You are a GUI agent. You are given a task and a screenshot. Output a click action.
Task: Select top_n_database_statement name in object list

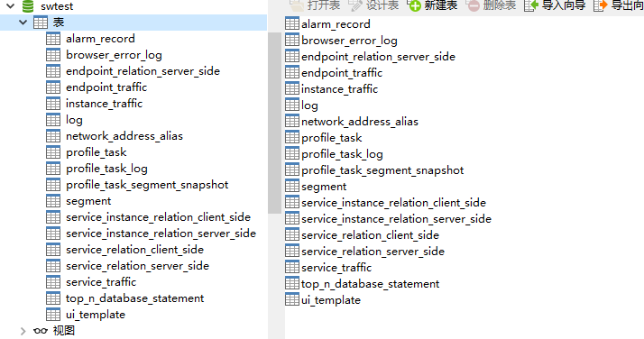[x=370, y=284]
